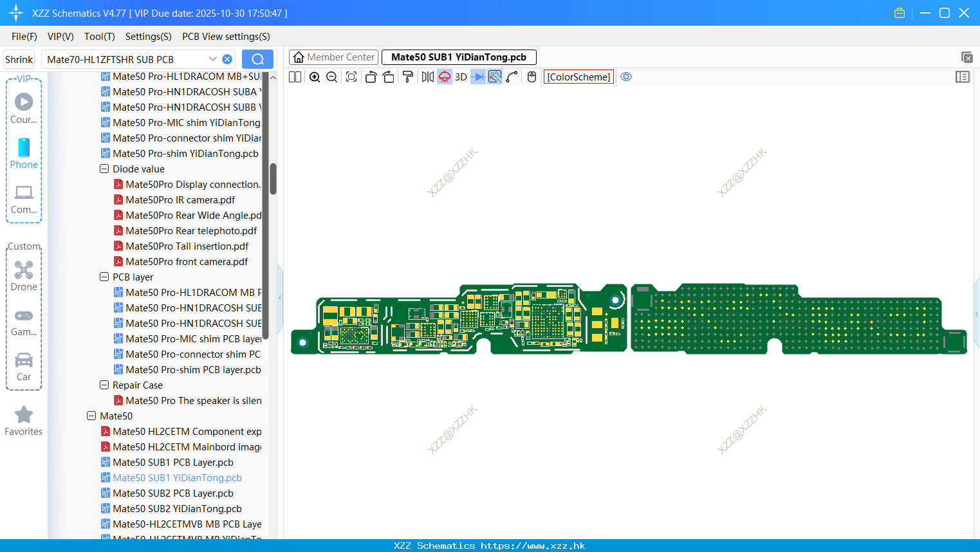
Task: Collapse the Mate50 tree node
Action: 91,416
